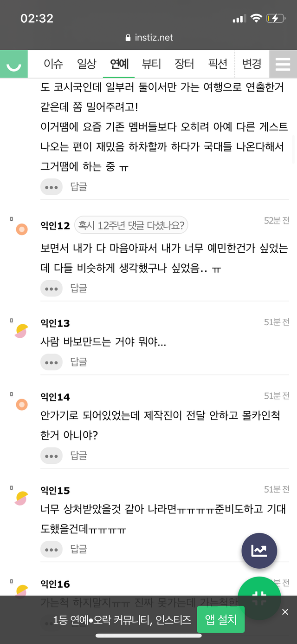Open more options for 익인14's comment
The width and height of the screenshot is (297, 644).
pyautogui.click(x=51, y=456)
